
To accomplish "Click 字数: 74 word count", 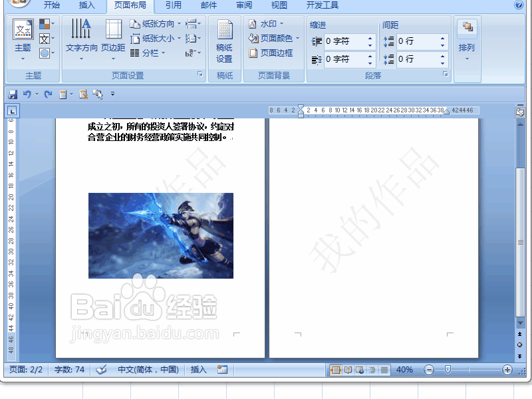I will (69, 370).
